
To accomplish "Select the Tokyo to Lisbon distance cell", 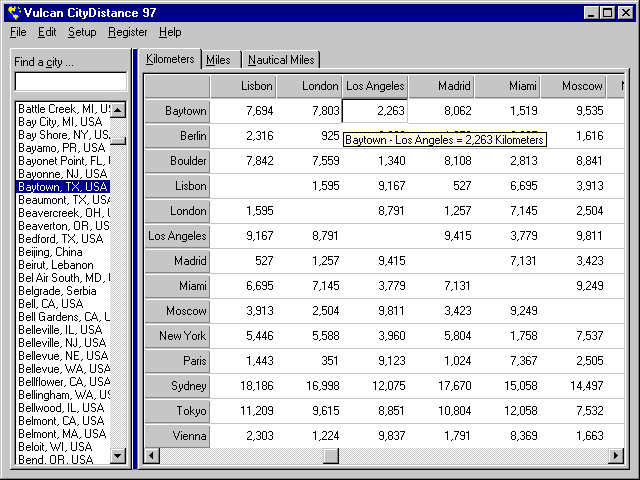I will click(x=244, y=411).
